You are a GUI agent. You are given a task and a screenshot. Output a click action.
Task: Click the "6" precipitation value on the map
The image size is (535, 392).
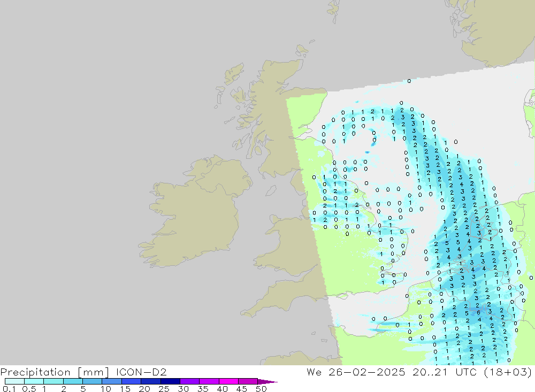point(478,312)
